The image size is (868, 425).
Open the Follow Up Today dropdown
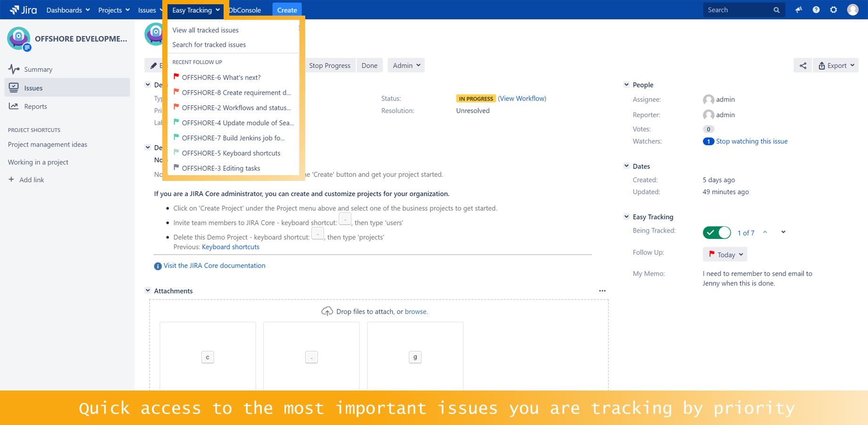pyautogui.click(x=725, y=255)
